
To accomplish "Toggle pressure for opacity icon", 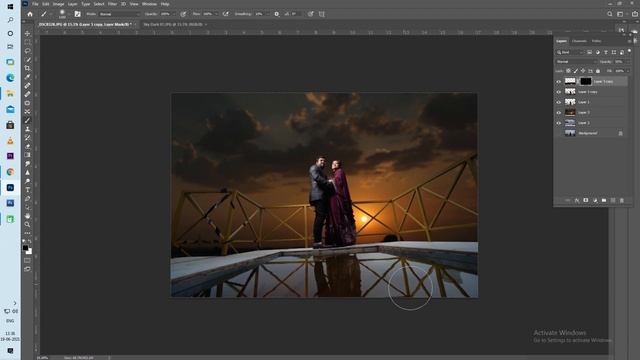I will 183,14.
